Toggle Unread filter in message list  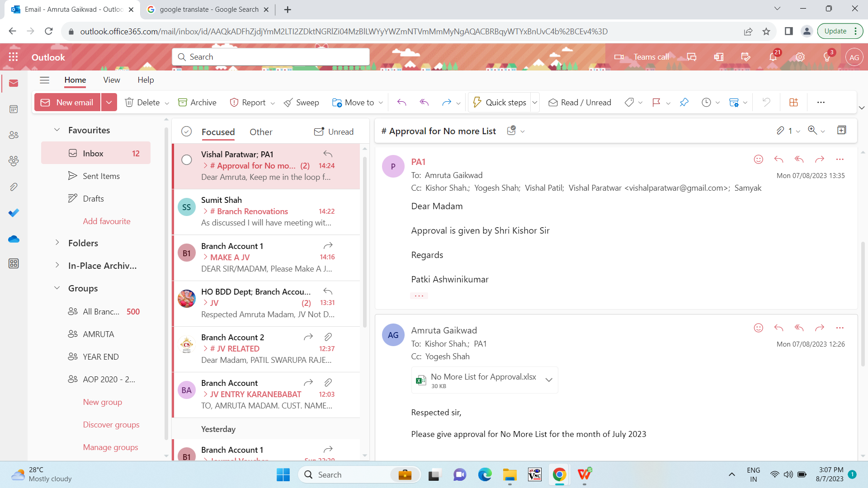(334, 131)
